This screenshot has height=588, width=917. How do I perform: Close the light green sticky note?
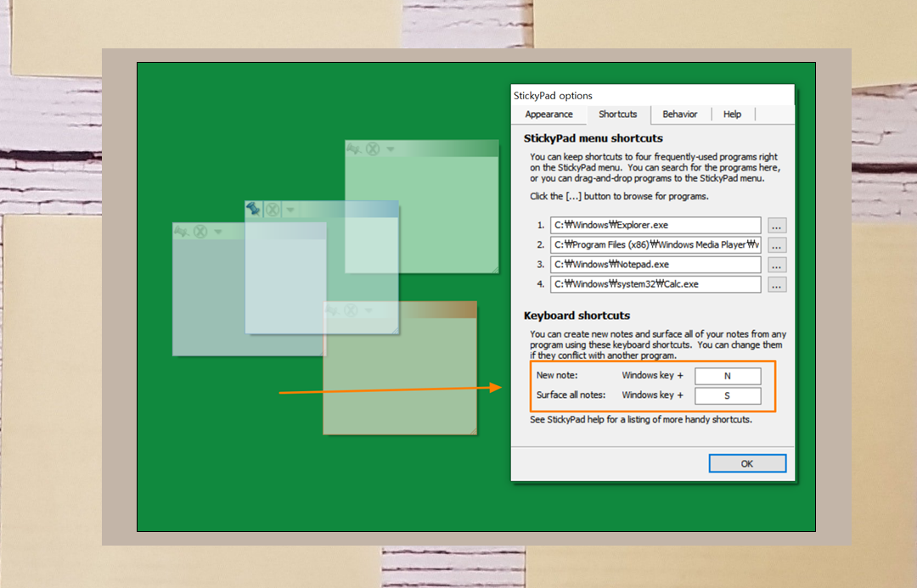pyautogui.click(x=373, y=148)
